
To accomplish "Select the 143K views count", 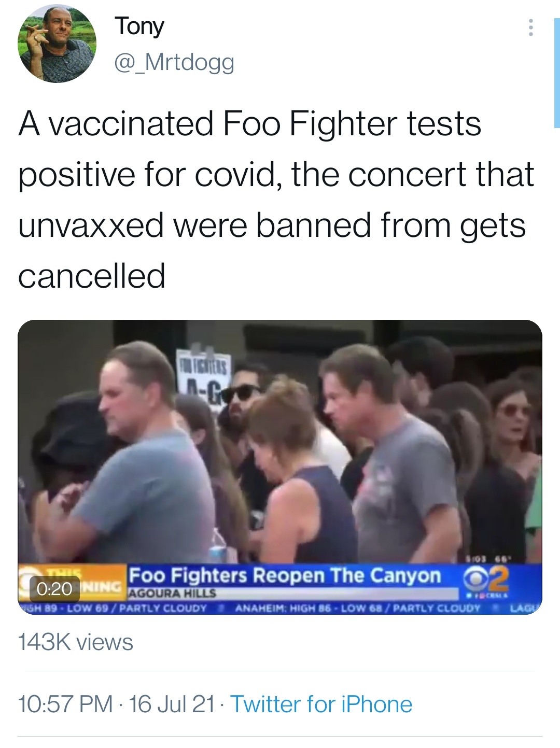I will [x=76, y=642].
